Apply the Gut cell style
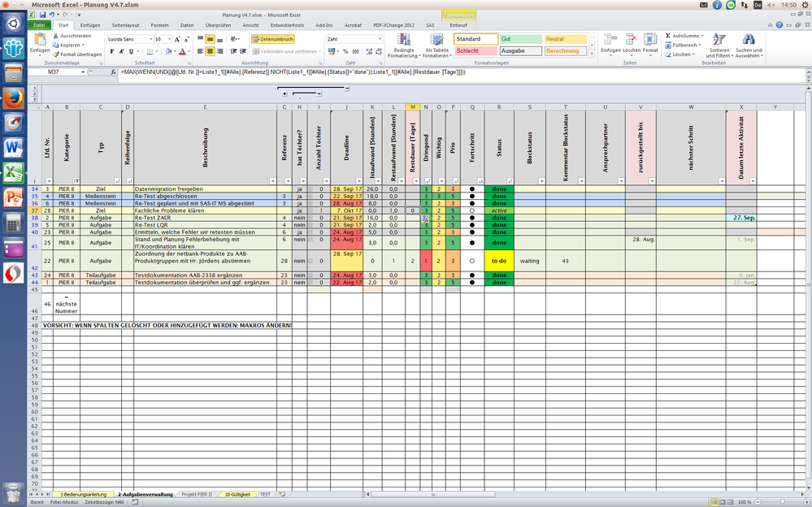 (520, 39)
